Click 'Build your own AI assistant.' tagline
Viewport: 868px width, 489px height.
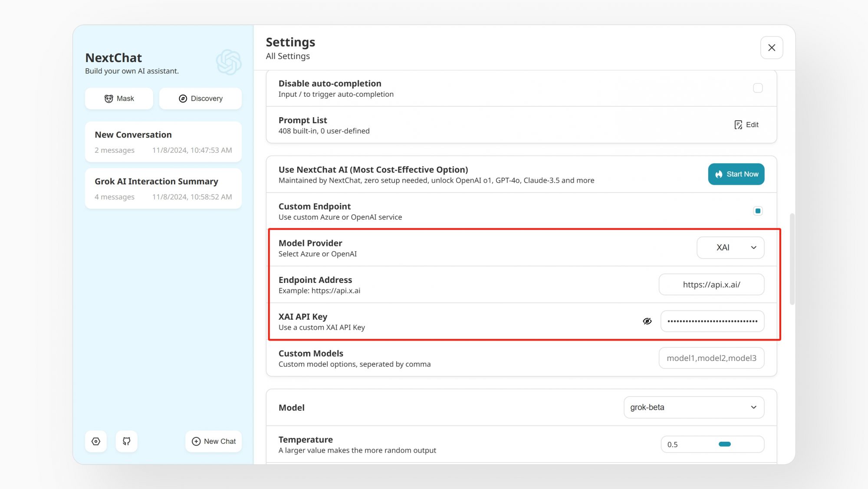[x=132, y=71]
